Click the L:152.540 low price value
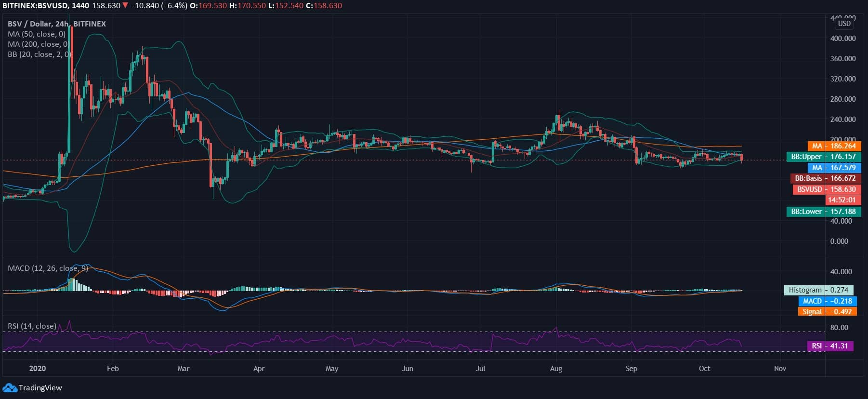The width and height of the screenshot is (868, 399). (285, 6)
